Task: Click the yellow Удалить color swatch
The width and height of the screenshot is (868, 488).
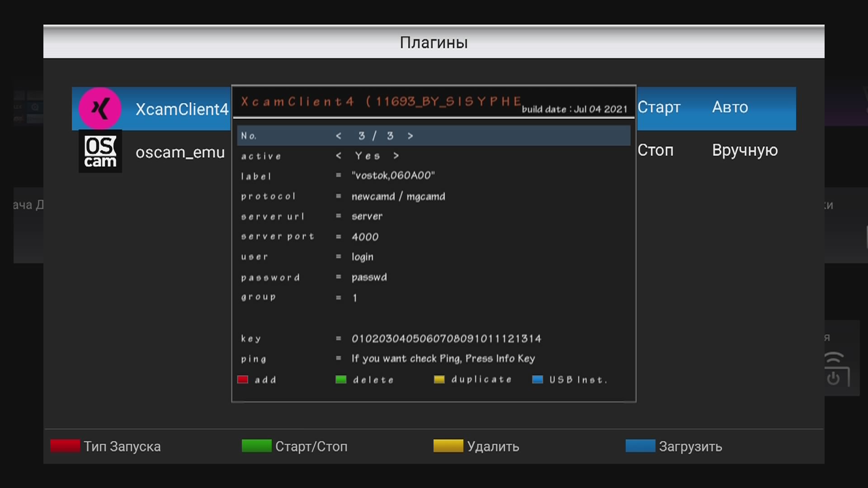Action: tap(448, 446)
